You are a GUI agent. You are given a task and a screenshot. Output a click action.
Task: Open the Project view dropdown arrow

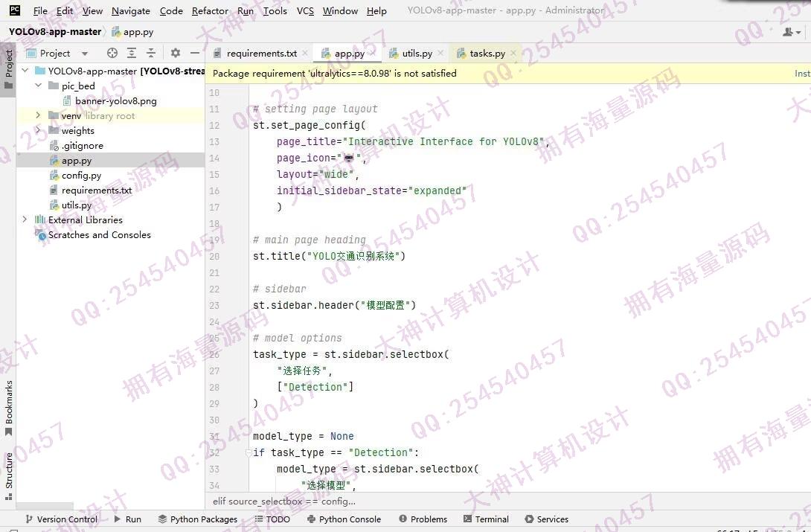pyautogui.click(x=85, y=54)
